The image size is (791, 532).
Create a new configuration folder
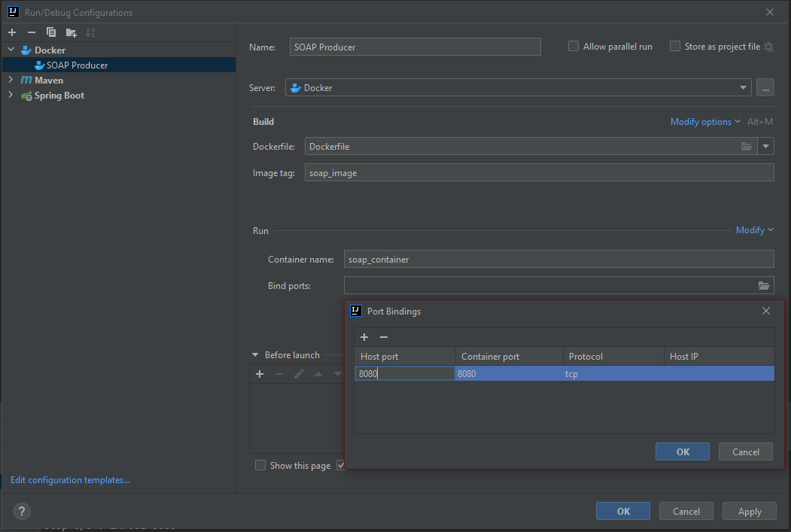pos(71,33)
